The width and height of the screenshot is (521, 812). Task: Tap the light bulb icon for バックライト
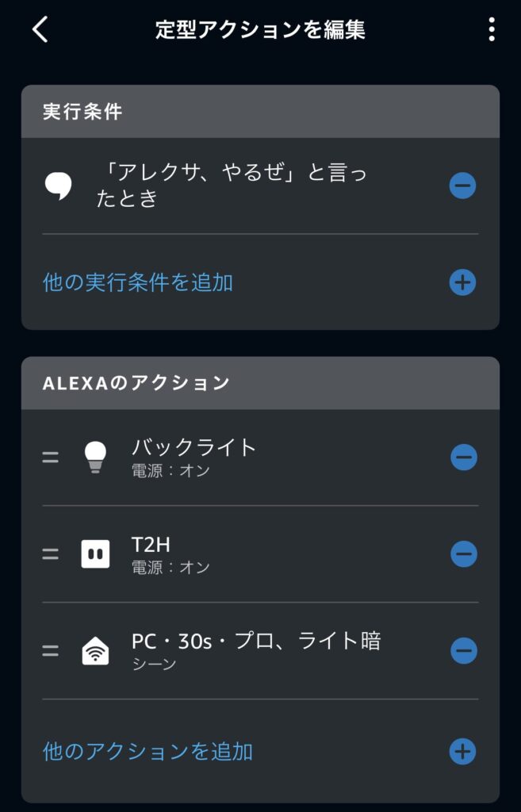pos(95,458)
